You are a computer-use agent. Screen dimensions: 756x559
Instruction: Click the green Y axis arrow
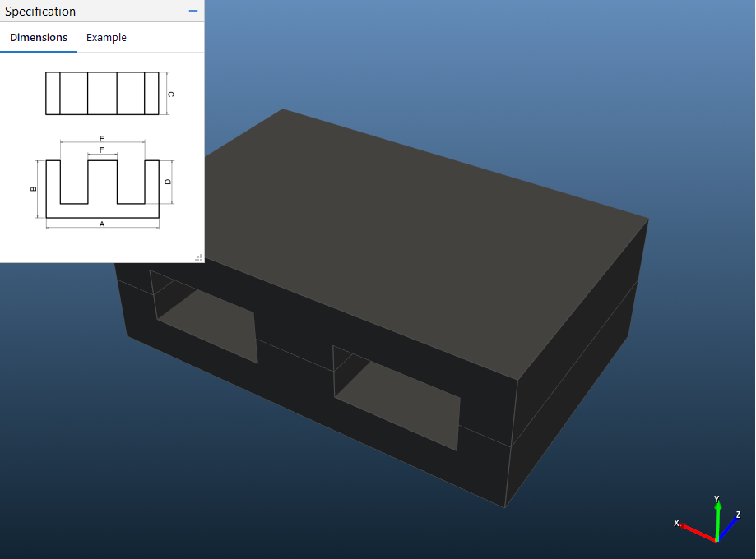[x=717, y=520]
